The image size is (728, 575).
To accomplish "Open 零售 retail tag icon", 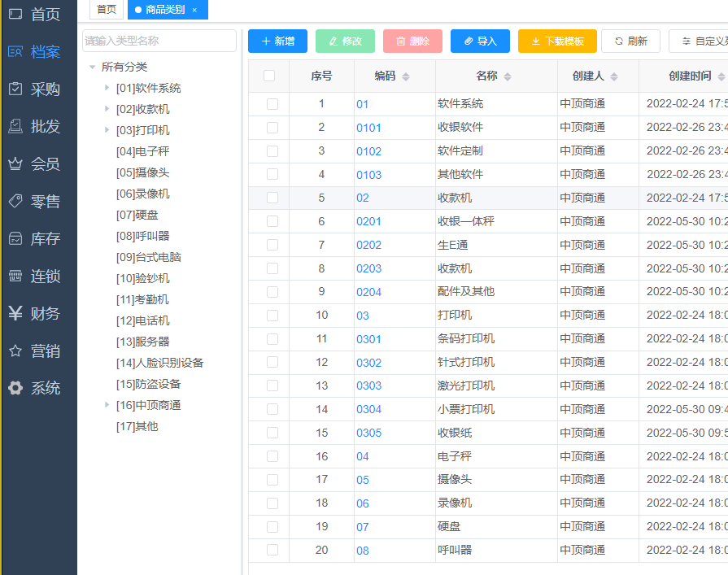I will point(15,202).
